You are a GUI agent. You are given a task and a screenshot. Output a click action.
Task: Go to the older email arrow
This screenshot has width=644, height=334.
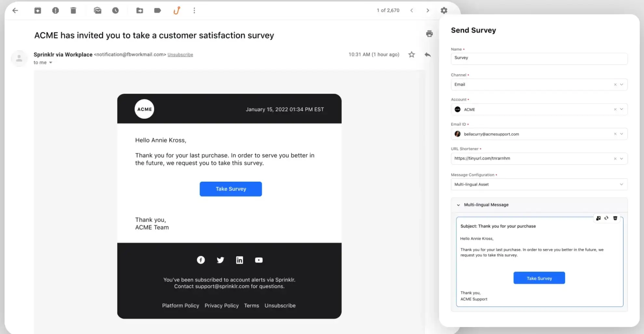tap(428, 10)
